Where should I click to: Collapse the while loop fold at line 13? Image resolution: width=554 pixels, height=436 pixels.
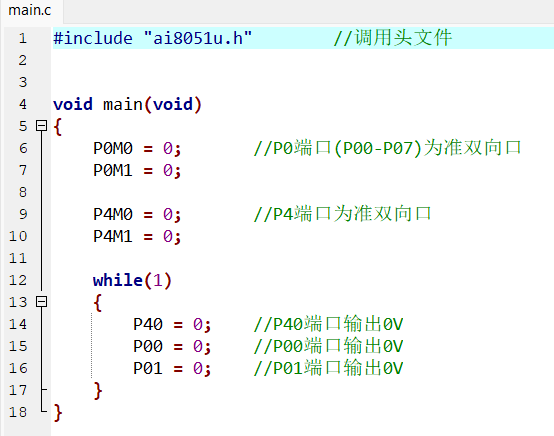pos(42,301)
